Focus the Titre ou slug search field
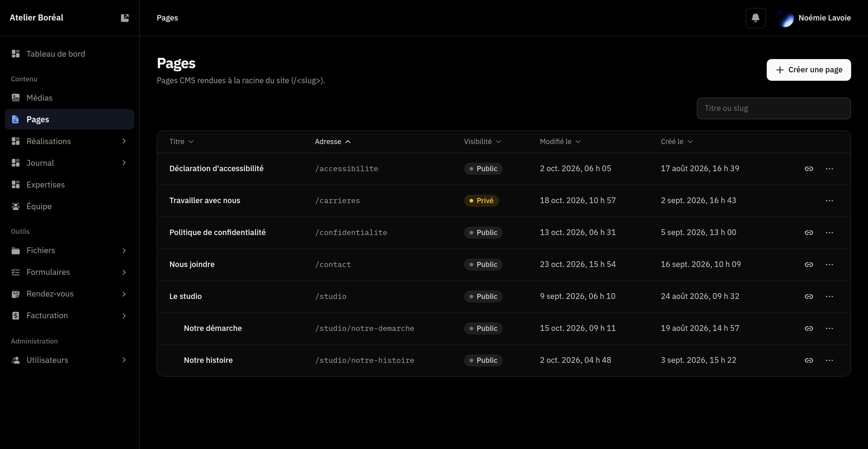The height and width of the screenshot is (449, 868). point(774,108)
